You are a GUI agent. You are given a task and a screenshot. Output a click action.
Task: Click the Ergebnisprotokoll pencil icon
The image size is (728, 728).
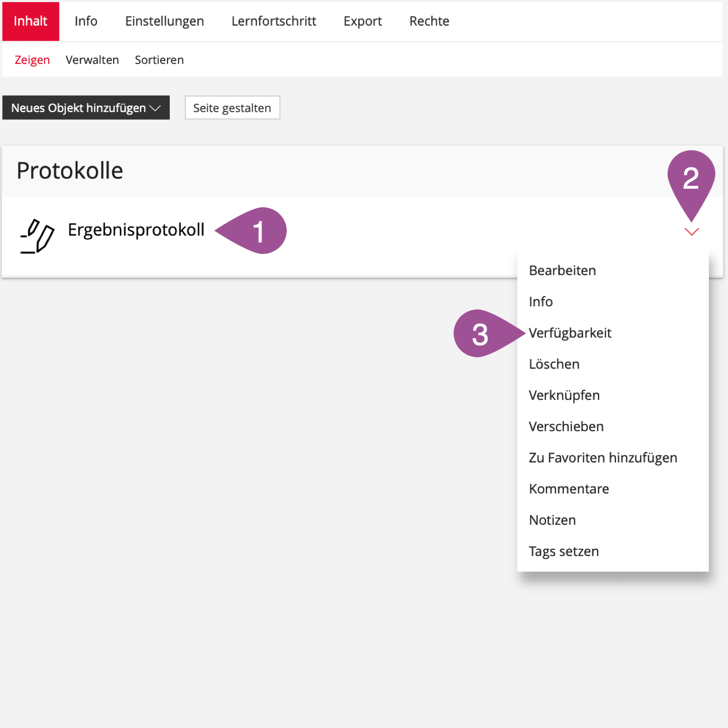tap(37, 236)
